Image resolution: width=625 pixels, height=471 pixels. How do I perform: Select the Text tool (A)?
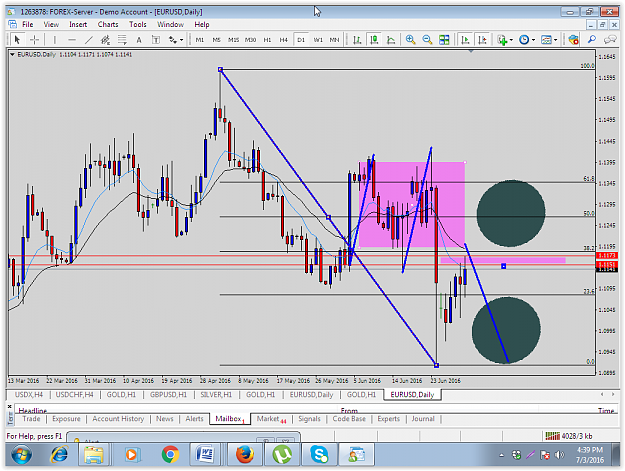point(139,39)
